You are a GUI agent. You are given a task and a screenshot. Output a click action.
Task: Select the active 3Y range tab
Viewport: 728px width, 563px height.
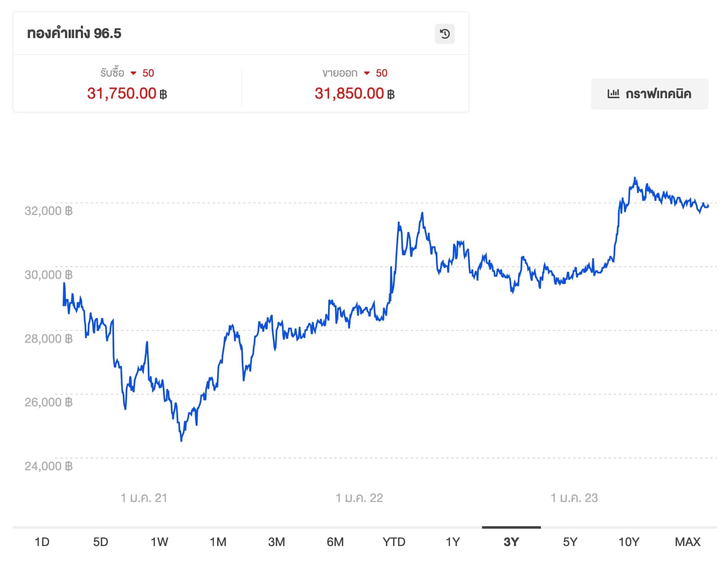point(511,542)
